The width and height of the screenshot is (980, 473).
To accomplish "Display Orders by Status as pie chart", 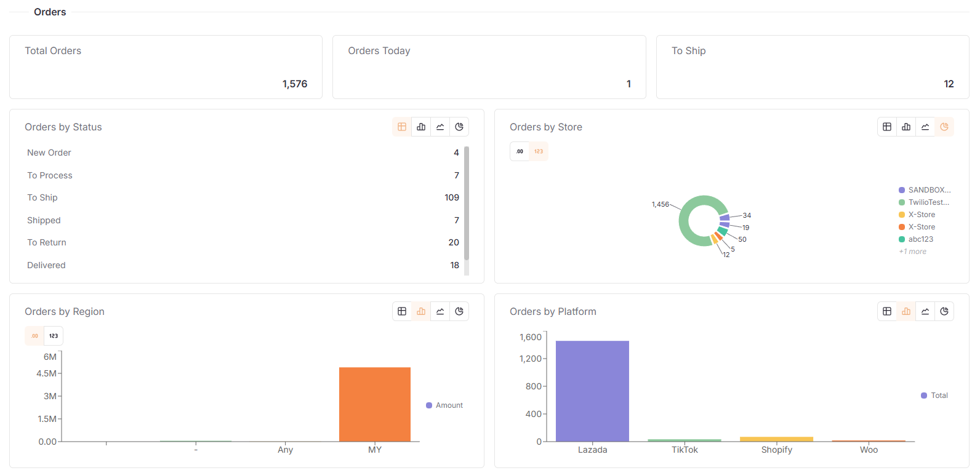I will tap(459, 127).
